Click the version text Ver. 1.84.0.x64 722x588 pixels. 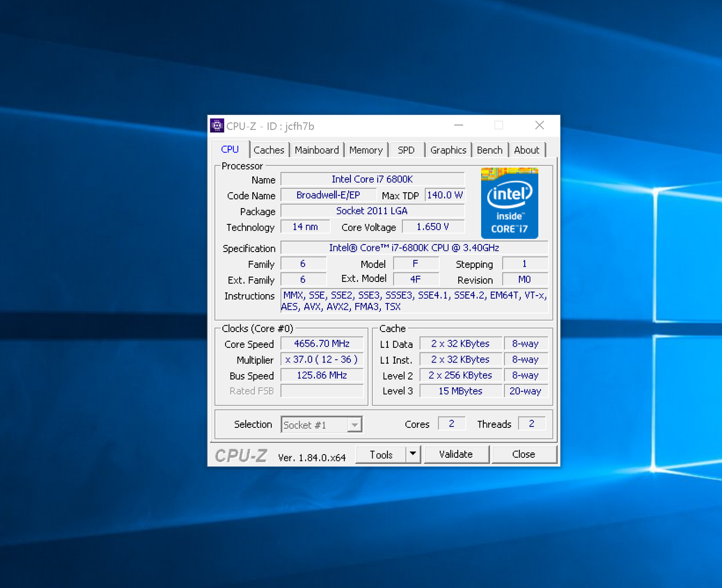(312, 458)
